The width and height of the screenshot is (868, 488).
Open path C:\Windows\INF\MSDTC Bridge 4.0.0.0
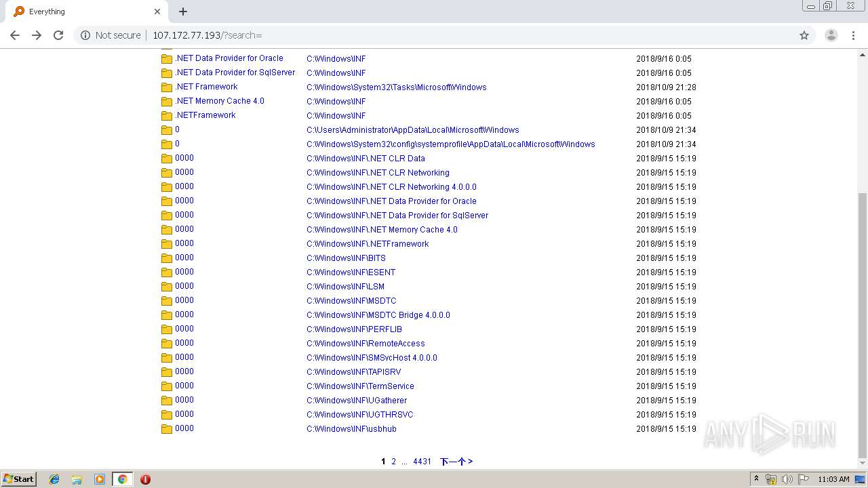pyautogui.click(x=378, y=315)
